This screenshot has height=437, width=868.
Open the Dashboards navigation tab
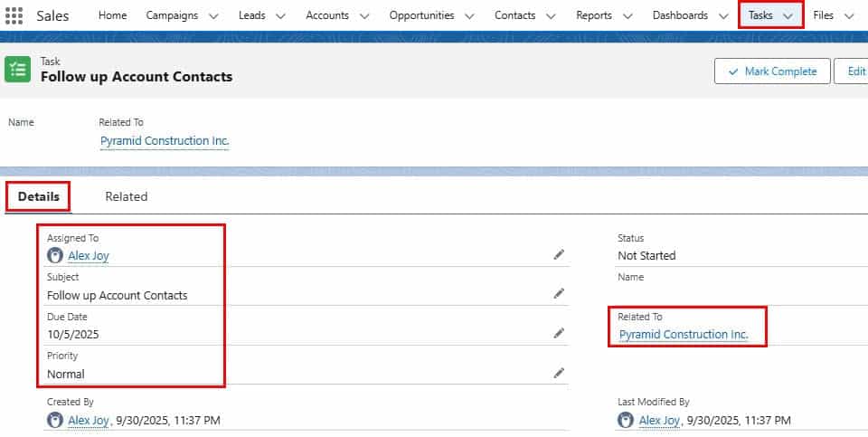click(680, 15)
